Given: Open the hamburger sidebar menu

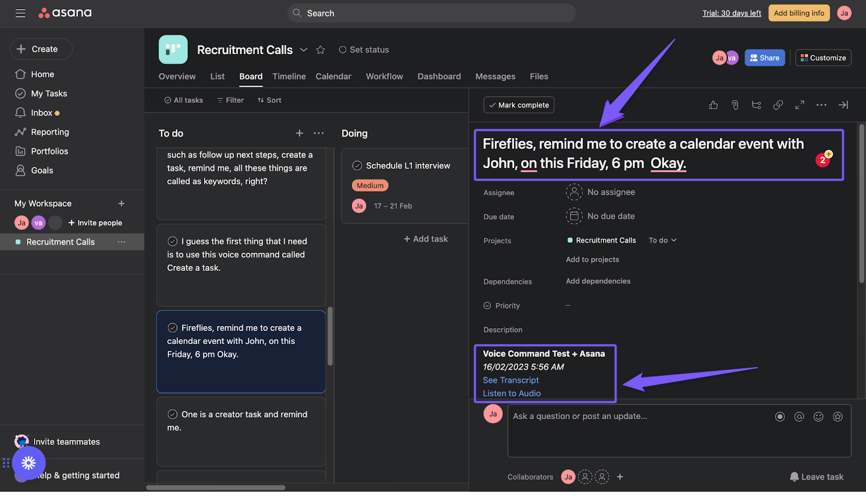Looking at the screenshot, I should pyautogui.click(x=21, y=13).
